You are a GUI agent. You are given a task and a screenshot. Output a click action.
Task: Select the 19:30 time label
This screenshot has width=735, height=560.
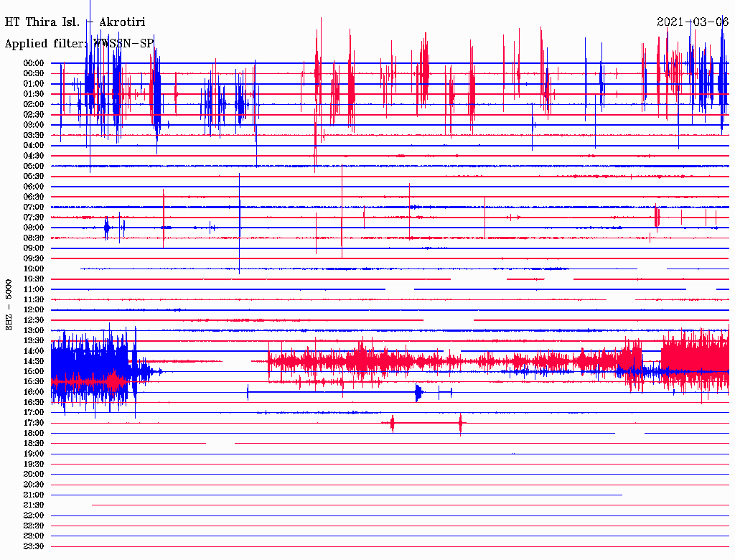pos(34,465)
